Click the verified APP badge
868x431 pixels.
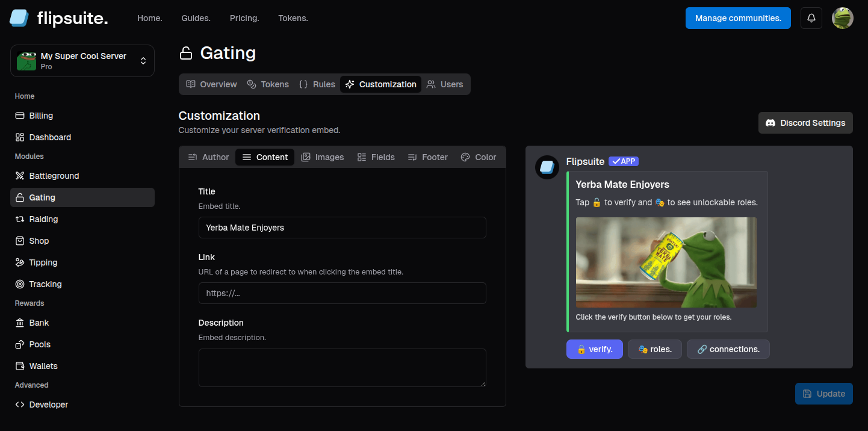click(624, 161)
